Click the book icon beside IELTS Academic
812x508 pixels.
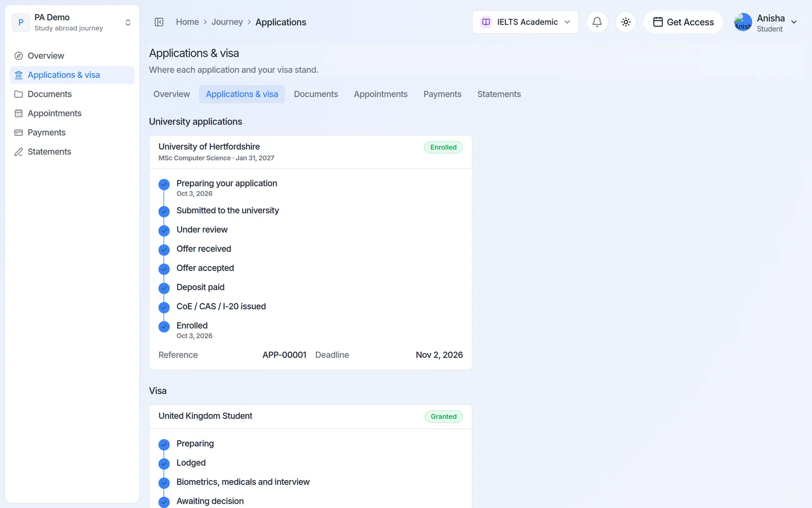point(486,22)
